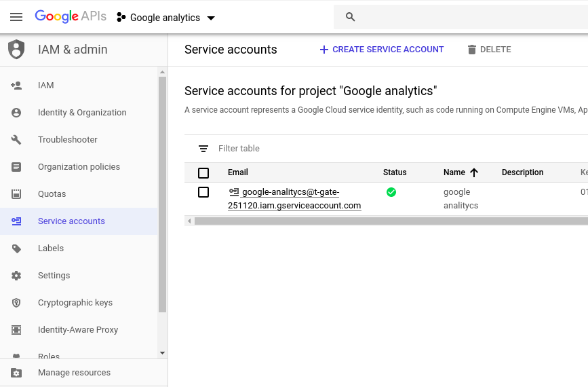Click sidebar scroll down arrow
This screenshot has height=387, width=588.
(162, 353)
